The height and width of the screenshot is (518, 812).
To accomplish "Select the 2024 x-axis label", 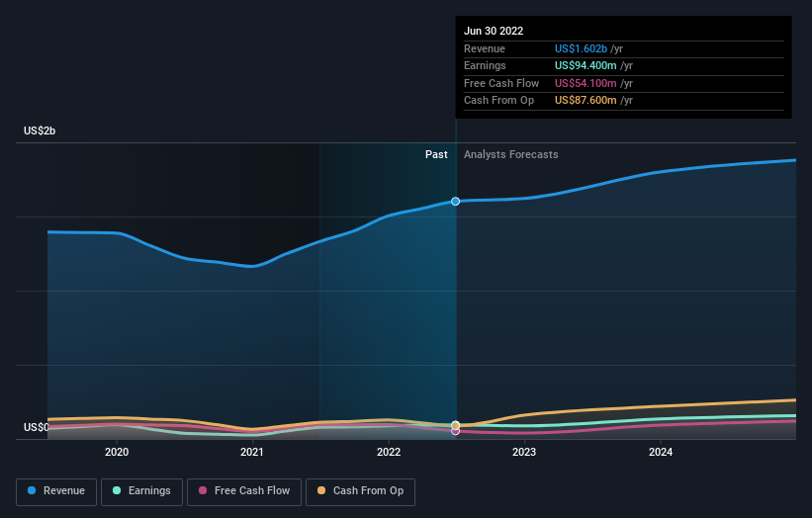I will coord(661,452).
